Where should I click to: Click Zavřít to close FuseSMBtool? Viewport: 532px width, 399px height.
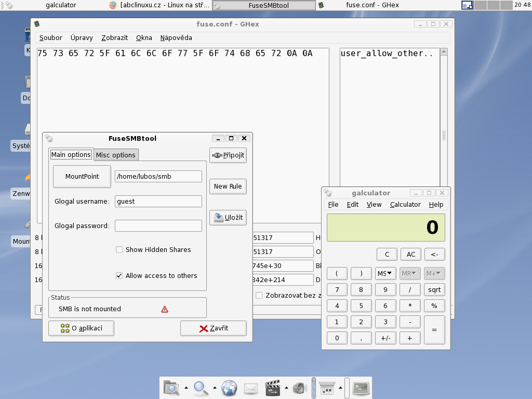point(214,328)
